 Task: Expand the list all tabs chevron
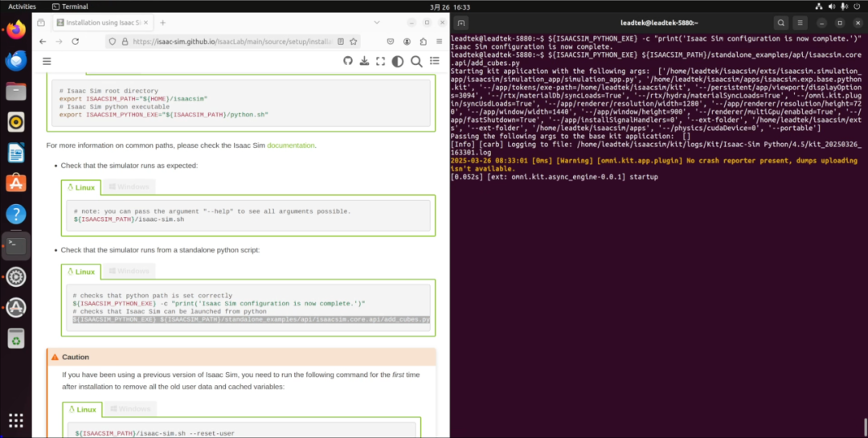[x=376, y=23]
